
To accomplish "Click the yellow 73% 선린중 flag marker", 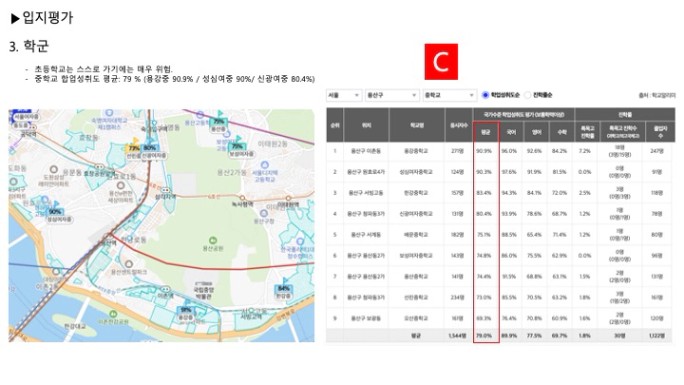I will coord(133,147).
